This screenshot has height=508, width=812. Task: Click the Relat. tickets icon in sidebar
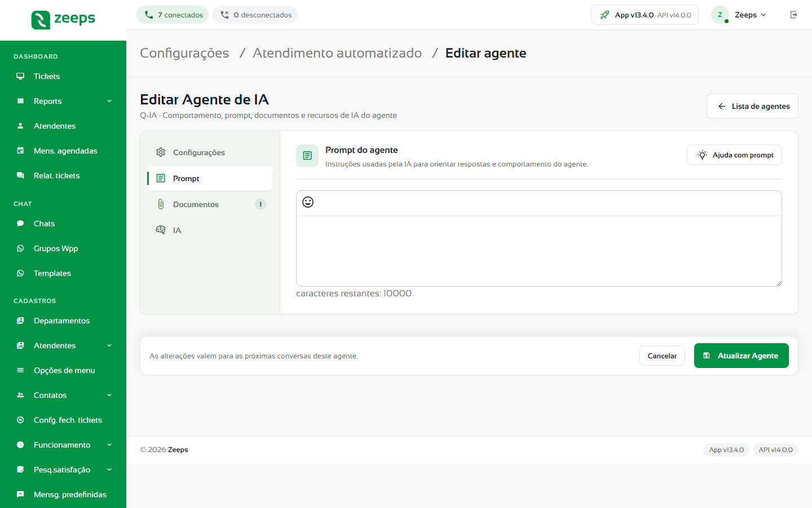pyautogui.click(x=20, y=176)
